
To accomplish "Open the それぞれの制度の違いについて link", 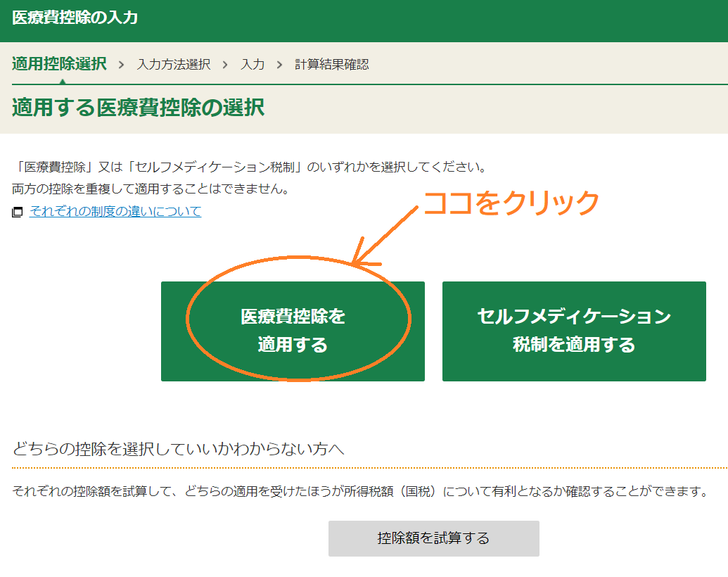I will pos(115,211).
